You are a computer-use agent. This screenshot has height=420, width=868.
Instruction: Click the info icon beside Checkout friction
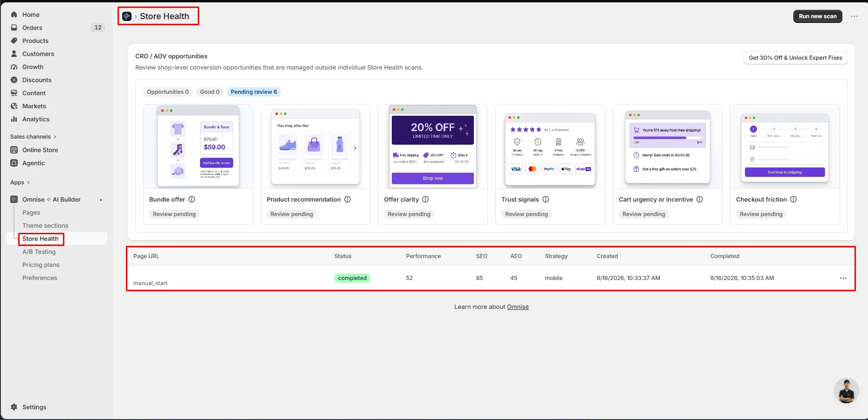pyautogui.click(x=793, y=199)
